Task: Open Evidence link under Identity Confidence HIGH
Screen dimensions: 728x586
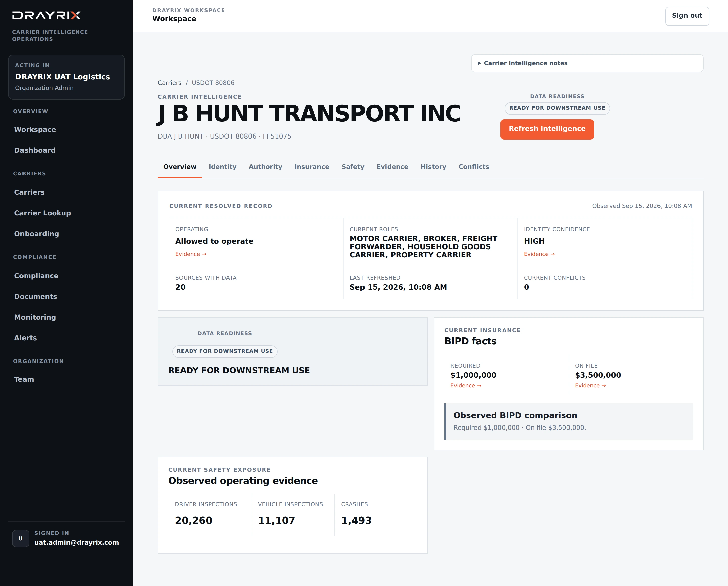Action: click(539, 254)
